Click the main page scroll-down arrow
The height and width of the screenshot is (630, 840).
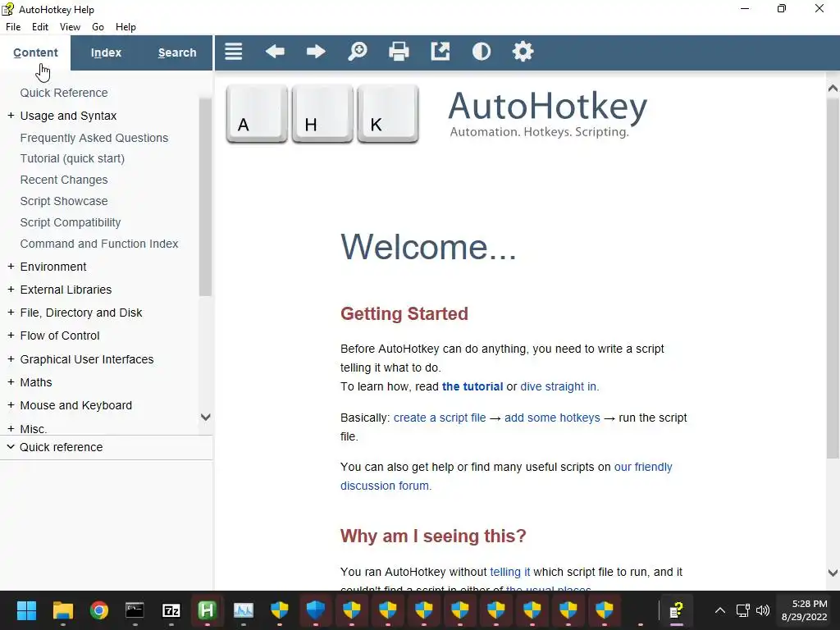833,573
